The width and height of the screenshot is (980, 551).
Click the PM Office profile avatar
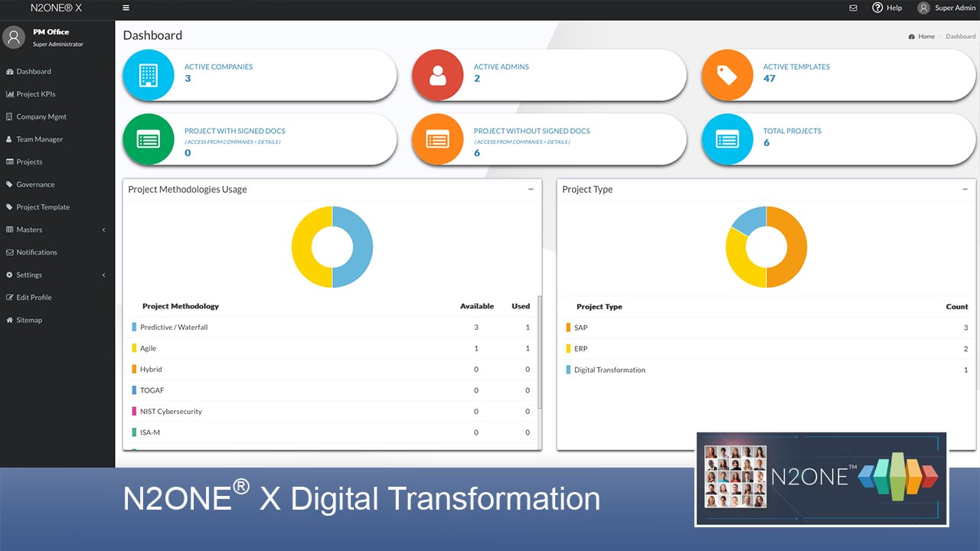click(x=14, y=37)
